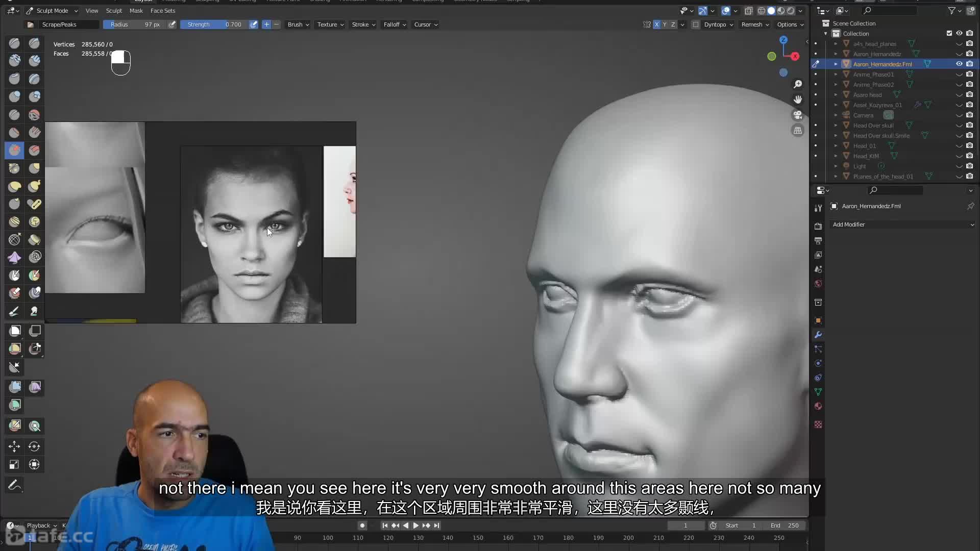This screenshot has height=551, width=980.
Task: Click the End frame 250 field
Action: 786,525
